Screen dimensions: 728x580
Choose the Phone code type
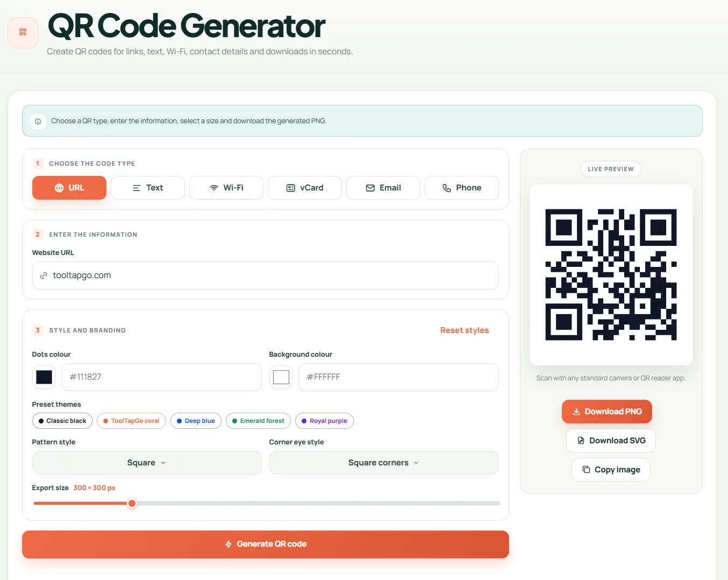tap(462, 188)
